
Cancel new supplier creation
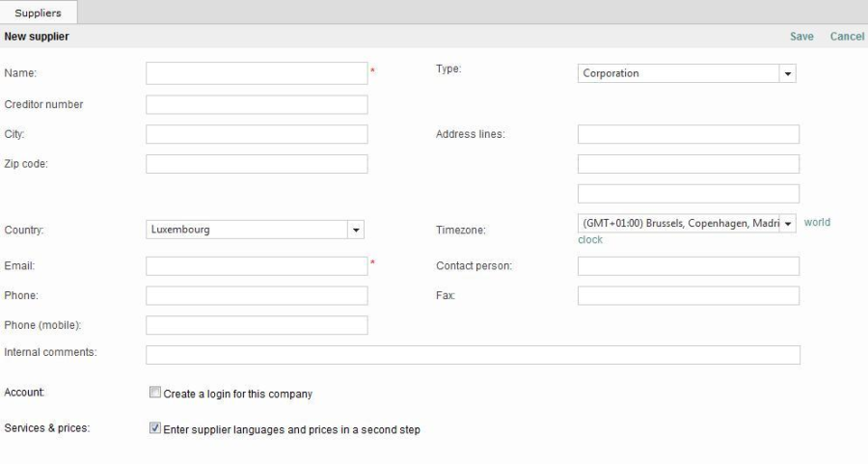pyautogui.click(x=847, y=37)
